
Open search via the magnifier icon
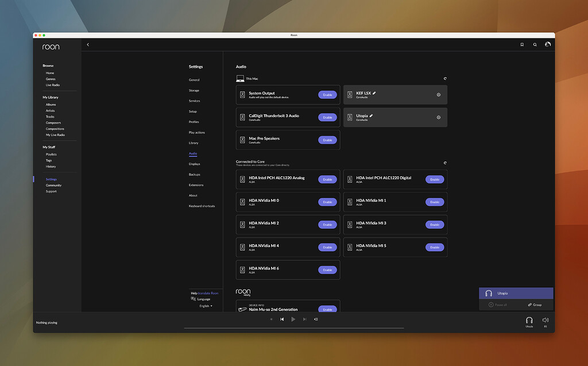click(x=535, y=44)
